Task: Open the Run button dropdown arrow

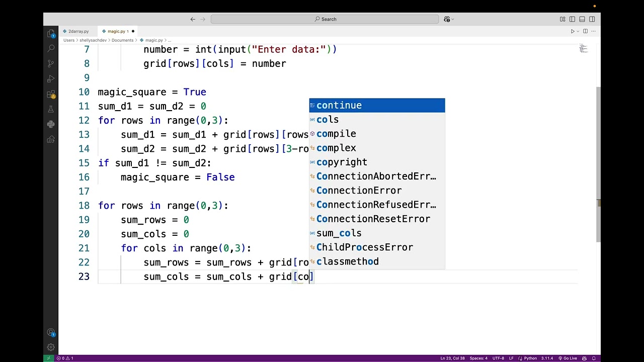Action: (x=578, y=31)
